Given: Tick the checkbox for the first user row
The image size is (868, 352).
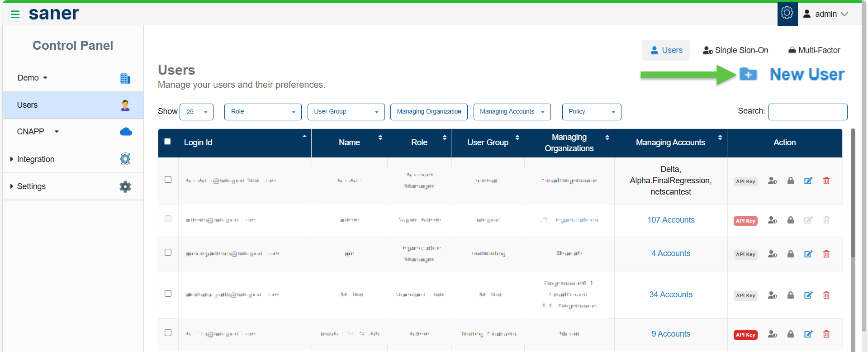Looking at the screenshot, I should [168, 180].
